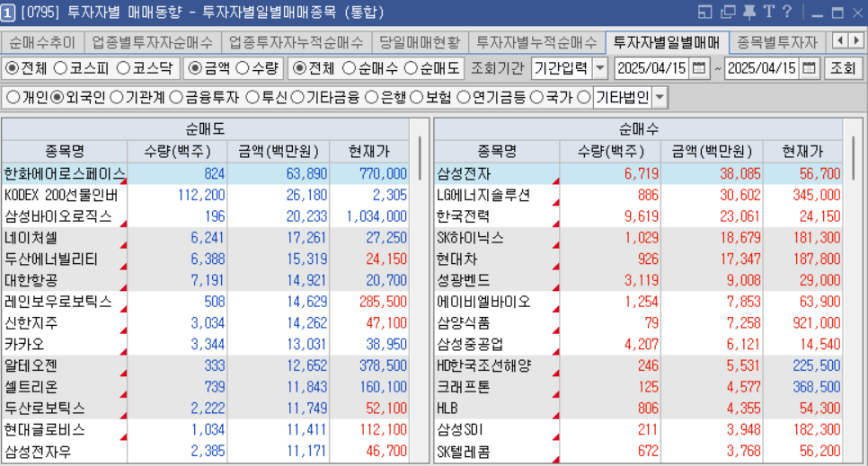The width and height of the screenshot is (868, 466).
Task: Open the start date calendar picker
Action: (x=699, y=68)
